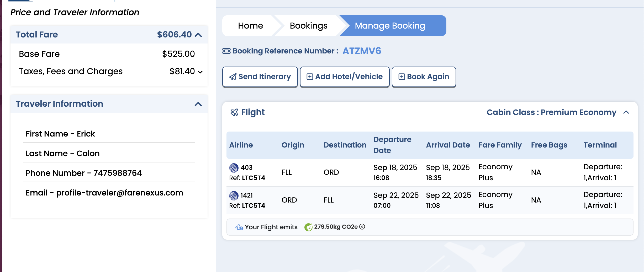
Task: Open the Bookings breadcrumb
Action: (309, 26)
